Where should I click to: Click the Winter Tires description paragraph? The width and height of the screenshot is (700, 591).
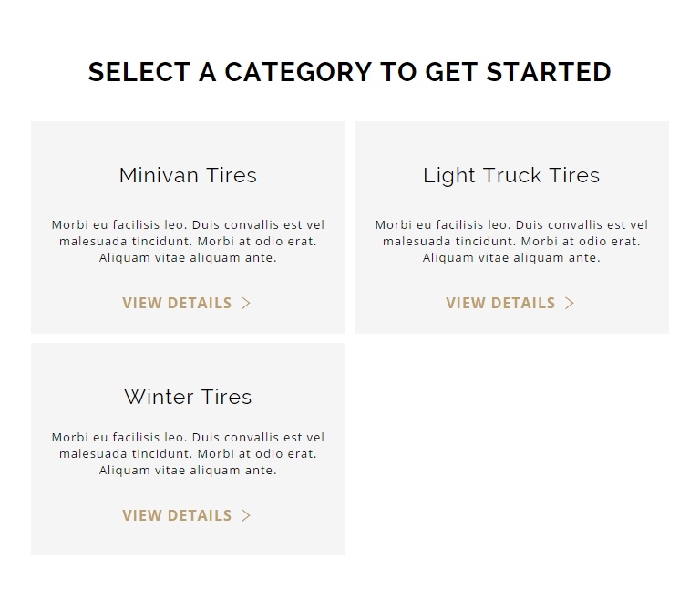coord(188,454)
